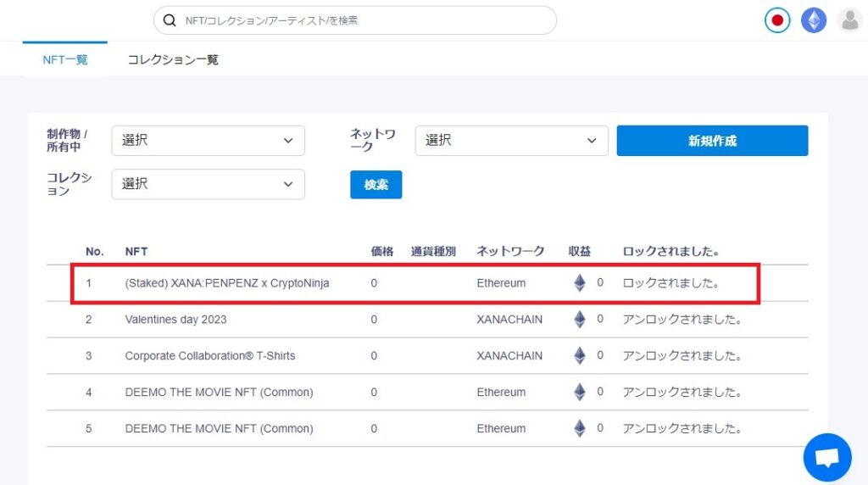Click the 新規作成 button
Image resolution: width=868 pixels, height=485 pixels.
tap(712, 141)
